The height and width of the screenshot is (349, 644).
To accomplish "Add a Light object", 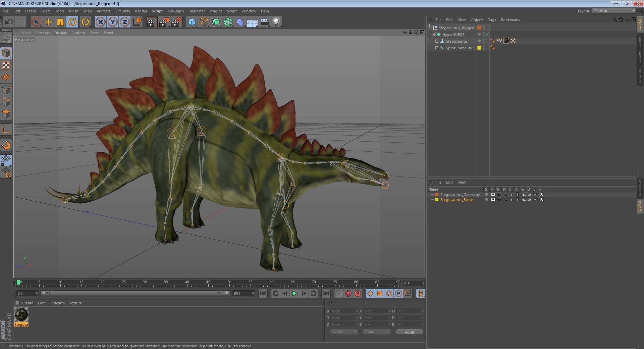I will pyautogui.click(x=276, y=22).
